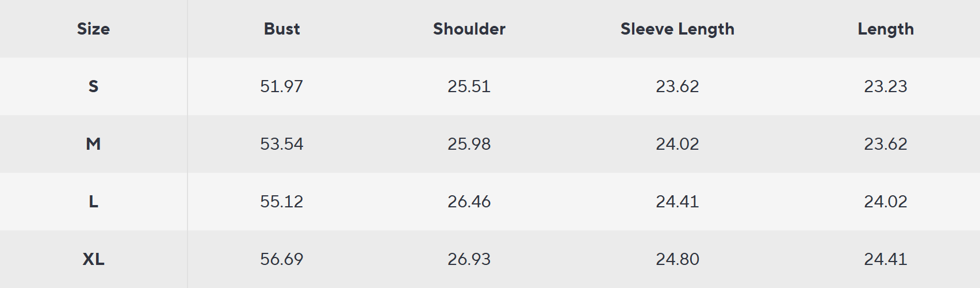Select shoulder value 25.98 for size M
Image resolution: width=980 pixels, height=288 pixels.
[x=469, y=144]
